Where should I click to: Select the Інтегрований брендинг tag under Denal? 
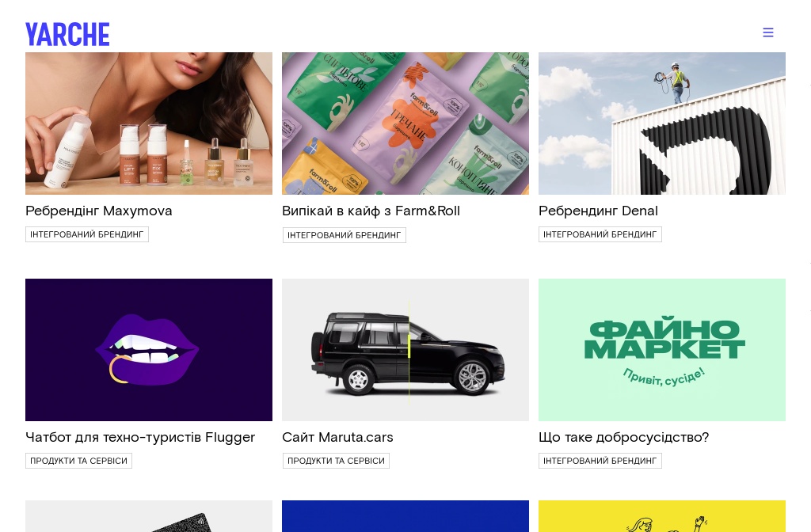[x=600, y=234]
